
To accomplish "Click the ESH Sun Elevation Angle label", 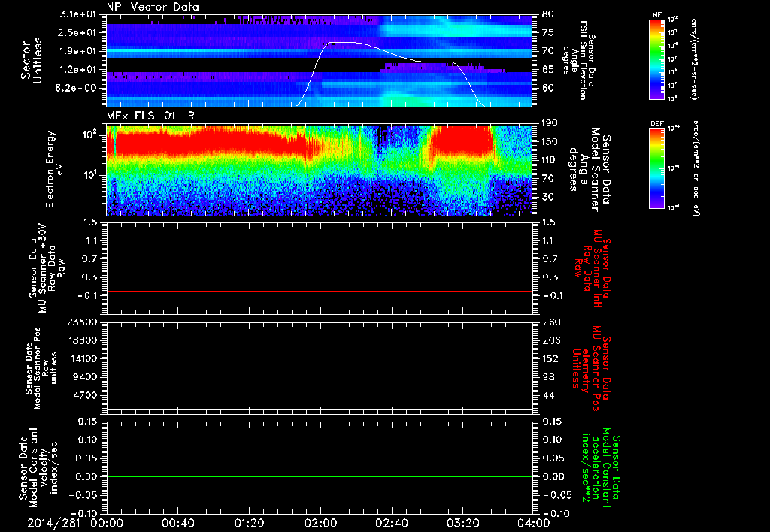I will [x=580, y=60].
